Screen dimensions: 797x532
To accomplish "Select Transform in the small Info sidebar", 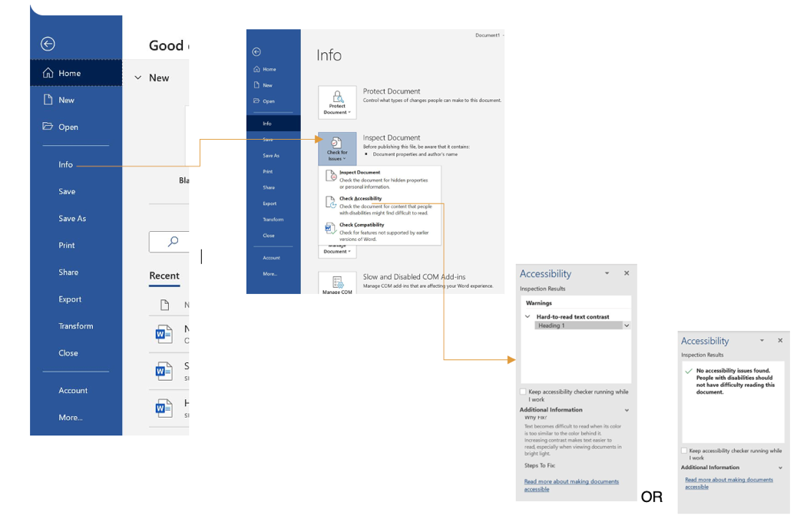I will click(x=273, y=220).
